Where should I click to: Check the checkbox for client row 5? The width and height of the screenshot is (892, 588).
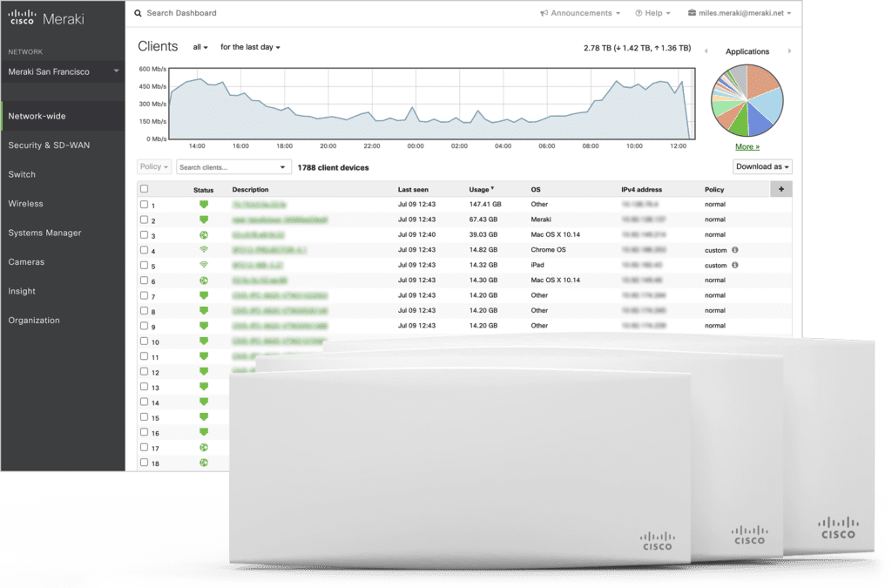144,265
